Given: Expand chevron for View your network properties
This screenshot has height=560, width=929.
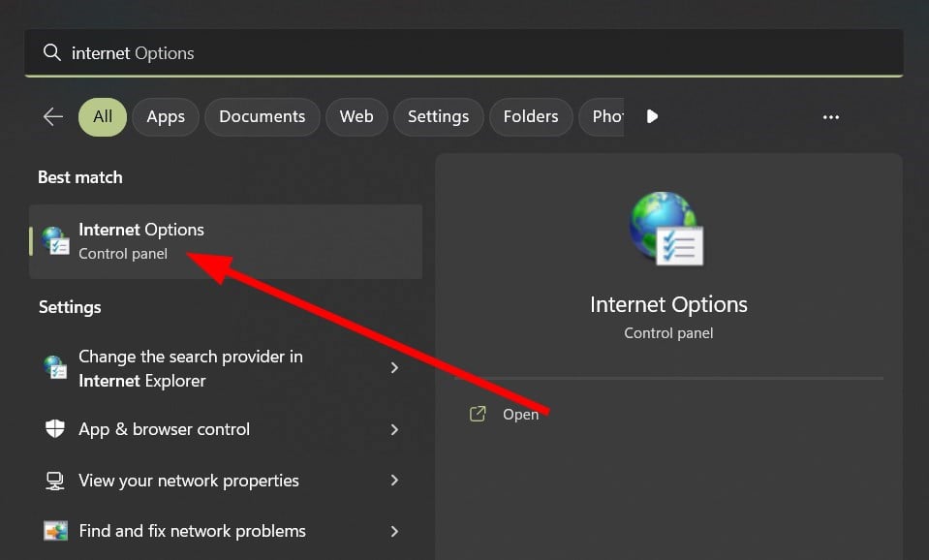Looking at the screenshot, I should (x=394, y=481).
